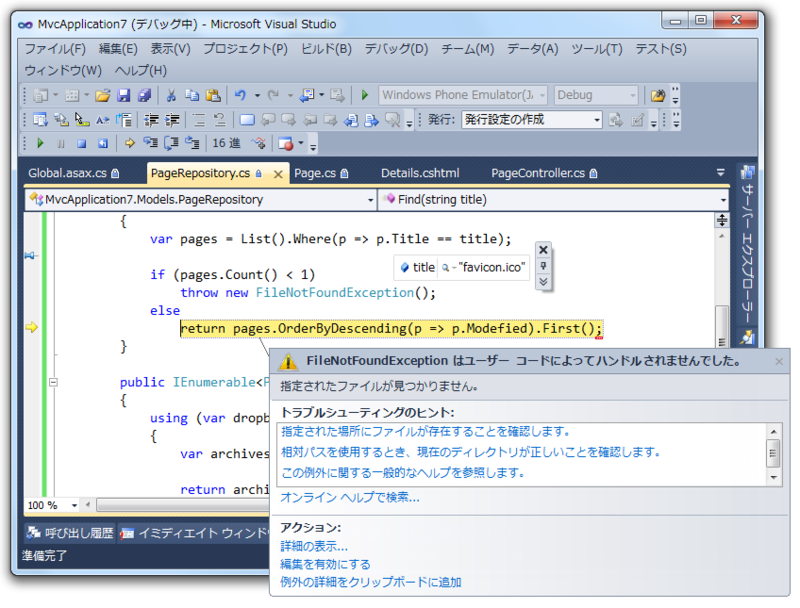The width and height of the screenshot is (800, 608).
Task: Switch to the PageController.cs tab
Action: click(544, 173)
